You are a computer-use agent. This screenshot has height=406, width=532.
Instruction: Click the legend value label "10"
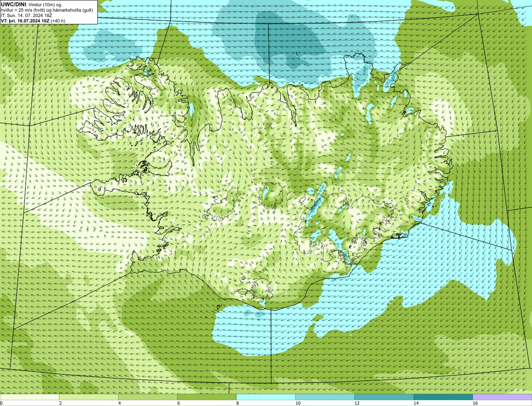click(x=298, y=403)
